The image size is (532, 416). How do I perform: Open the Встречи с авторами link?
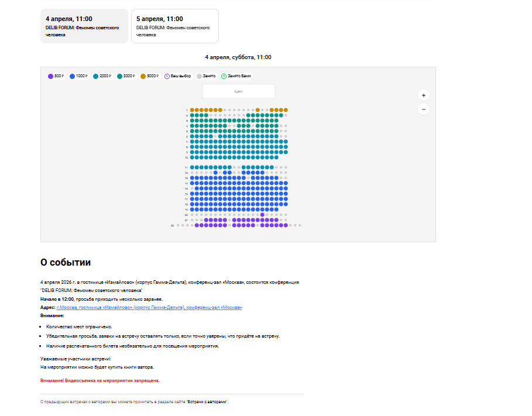[x=207, y=402]
